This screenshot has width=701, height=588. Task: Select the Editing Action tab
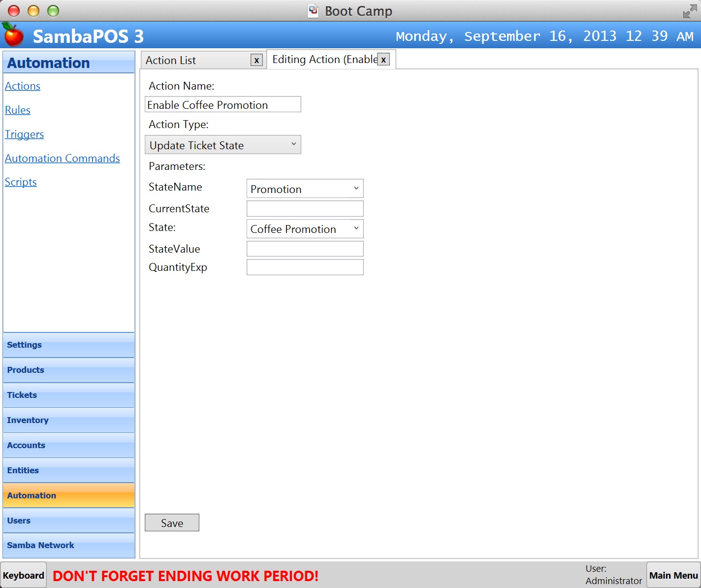tap(324, 60)
